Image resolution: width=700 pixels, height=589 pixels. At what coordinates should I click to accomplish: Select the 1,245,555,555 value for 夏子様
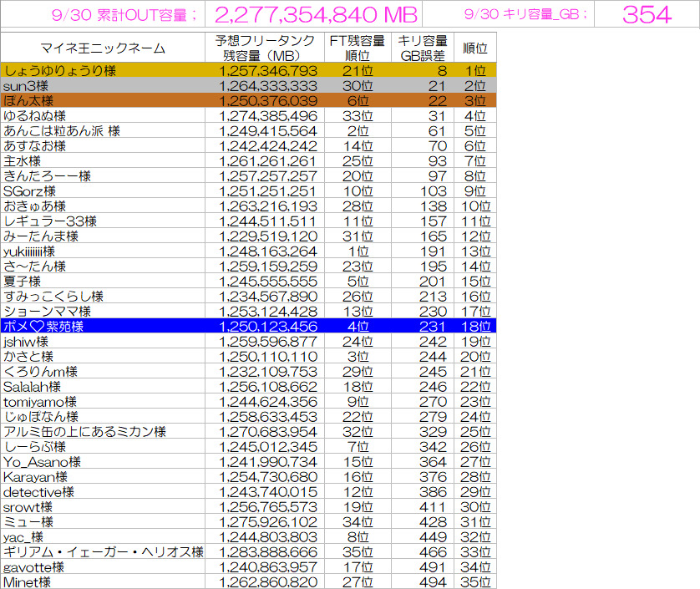[267, 281]
